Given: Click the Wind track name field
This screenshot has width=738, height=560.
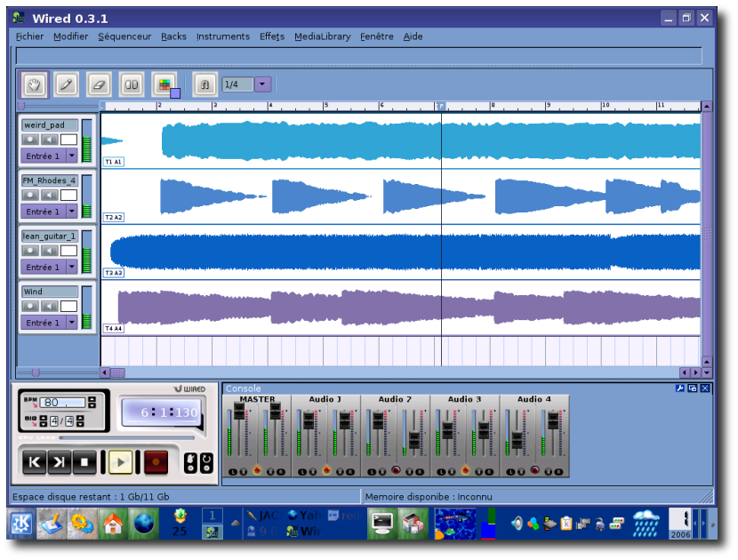Looking at the screenshot, I should click(50, 292).
